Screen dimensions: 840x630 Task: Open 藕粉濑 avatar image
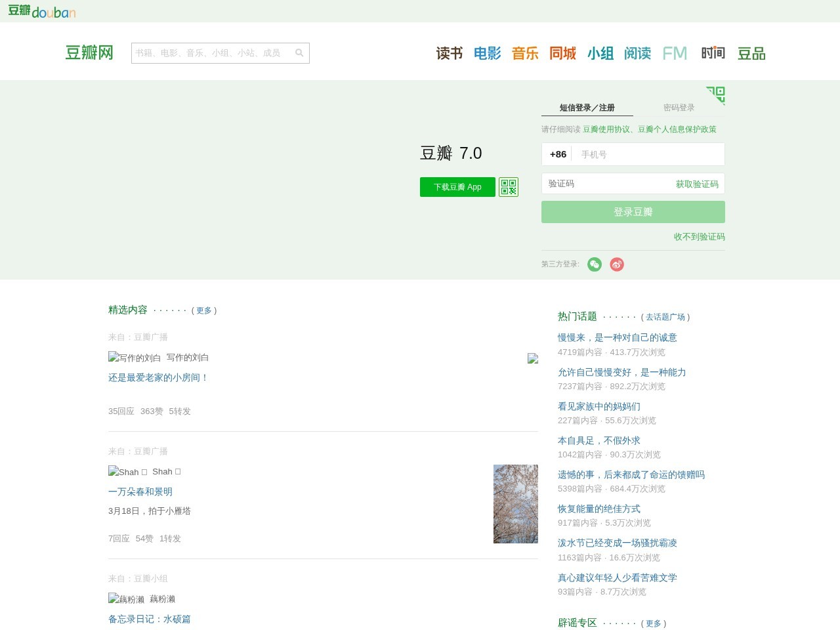tap(126, 599)
